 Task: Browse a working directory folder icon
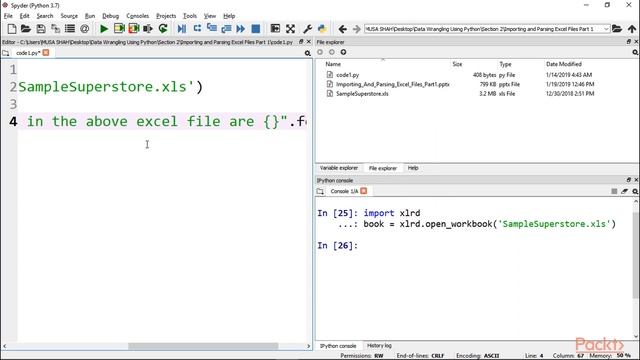coord(617,29)
